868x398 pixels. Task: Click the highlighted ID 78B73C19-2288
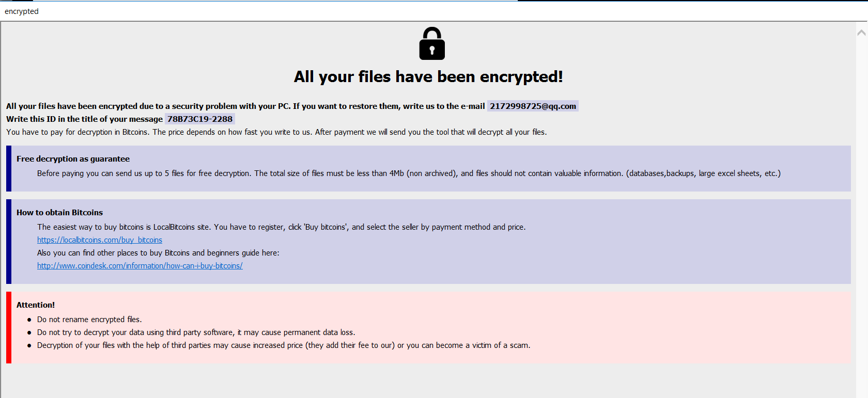pyautogui.click(x=200, y=119)
